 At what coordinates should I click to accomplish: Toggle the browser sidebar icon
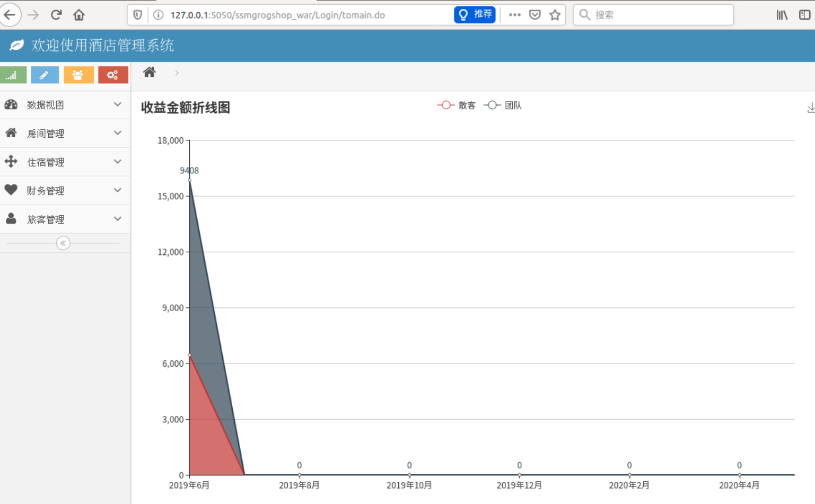[x=804, y=15]
